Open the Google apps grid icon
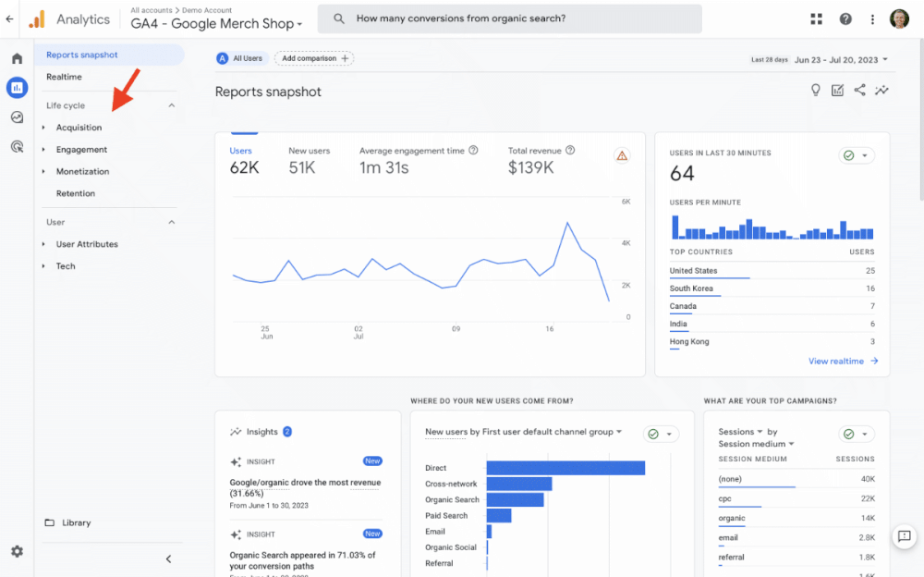 (x=817, y=18)
